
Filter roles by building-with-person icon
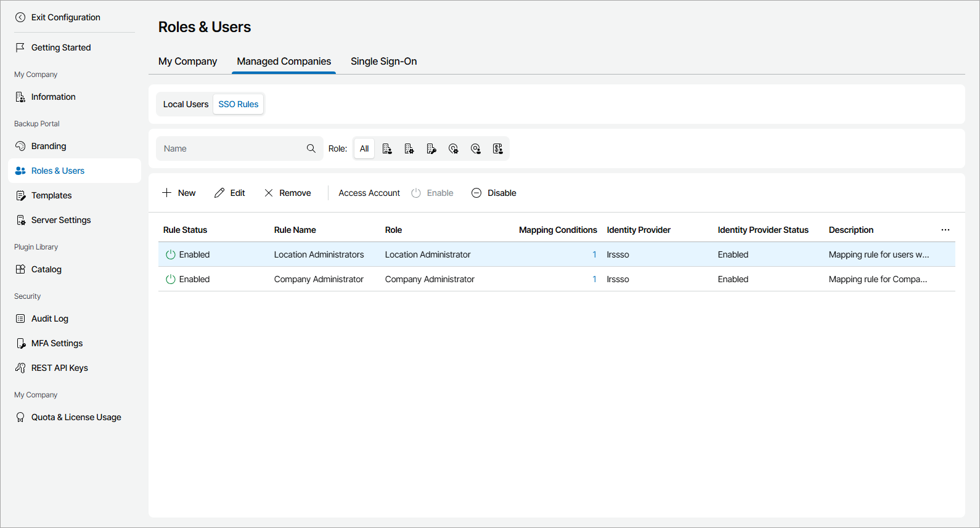click(387, 148)
